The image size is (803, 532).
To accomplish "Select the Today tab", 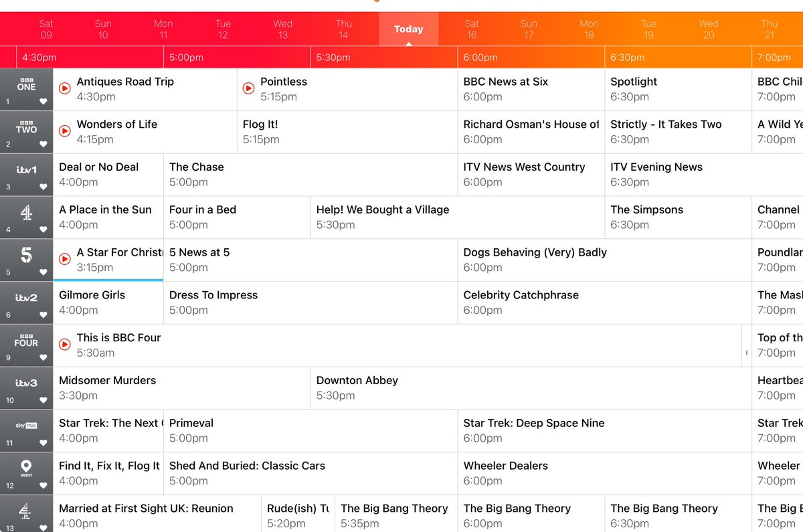I will coord(408,29).
